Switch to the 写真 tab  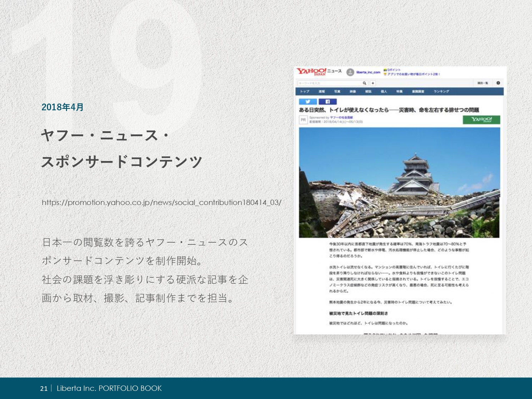[x=338, y=92]
